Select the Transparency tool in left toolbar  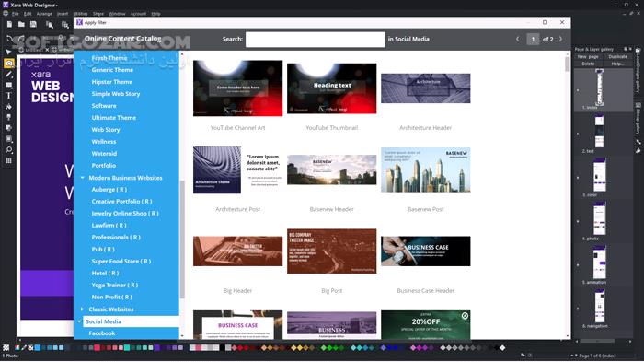point(8,117)
